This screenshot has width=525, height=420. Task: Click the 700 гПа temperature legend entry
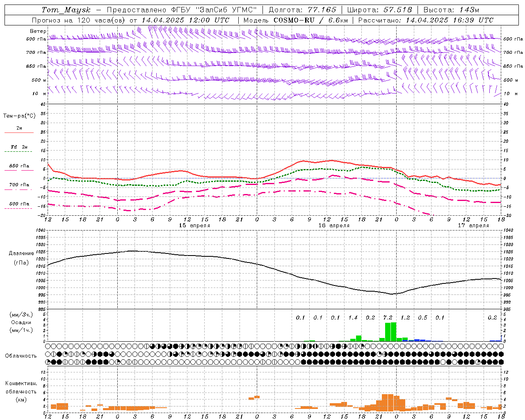pos(19,185)
